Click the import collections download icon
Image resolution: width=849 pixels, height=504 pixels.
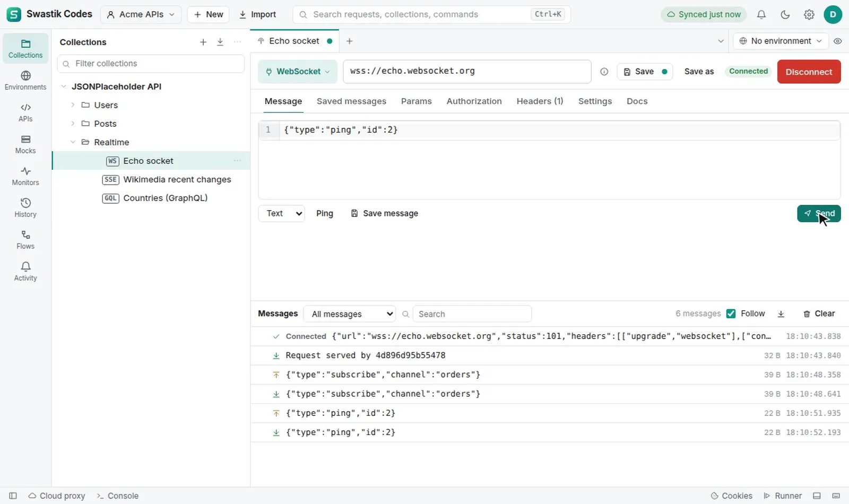220,42
